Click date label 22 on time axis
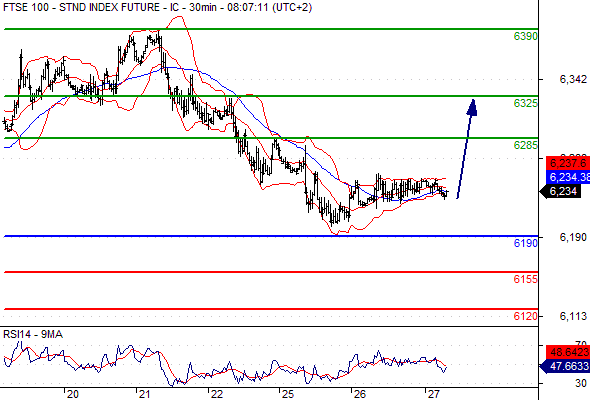 tap(216, 394)
